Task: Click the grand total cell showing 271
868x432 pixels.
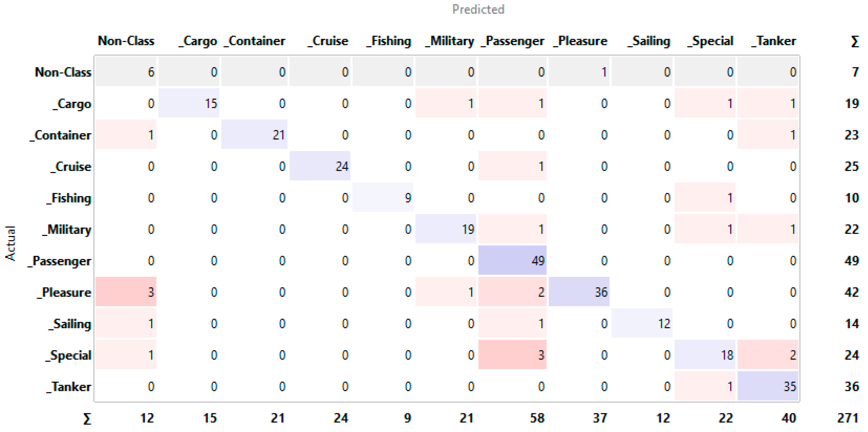Action: (847, 418)
